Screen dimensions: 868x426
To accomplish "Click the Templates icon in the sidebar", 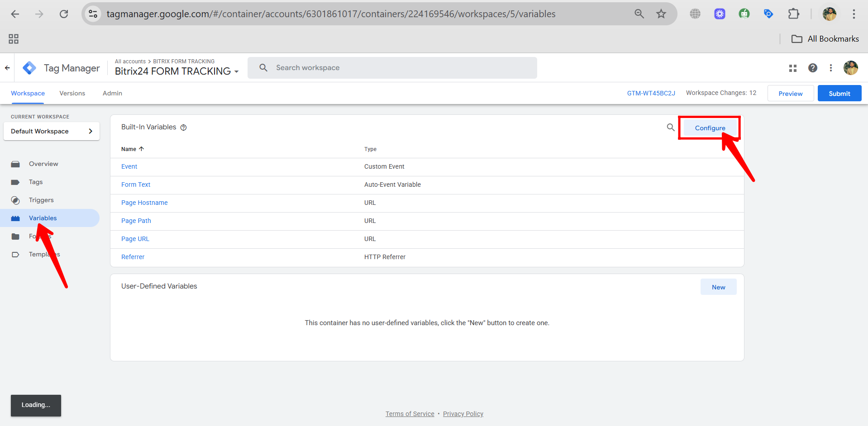I will tap(15, 254).
